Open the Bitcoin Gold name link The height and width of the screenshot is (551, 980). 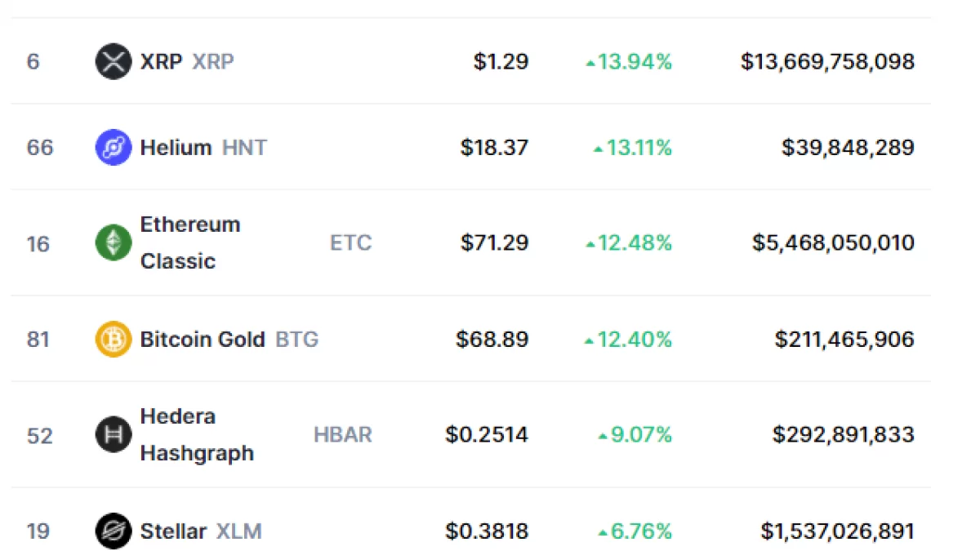click(x=203, y=340)
